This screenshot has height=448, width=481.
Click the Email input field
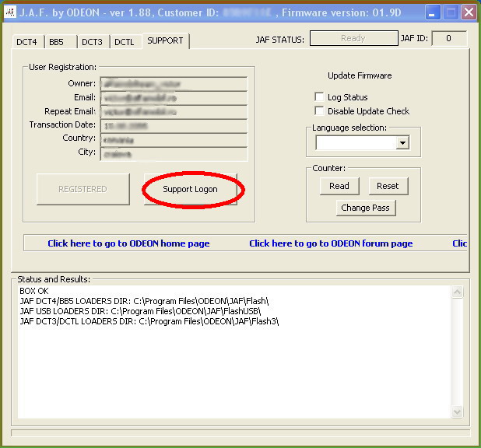tap(174, 98)
